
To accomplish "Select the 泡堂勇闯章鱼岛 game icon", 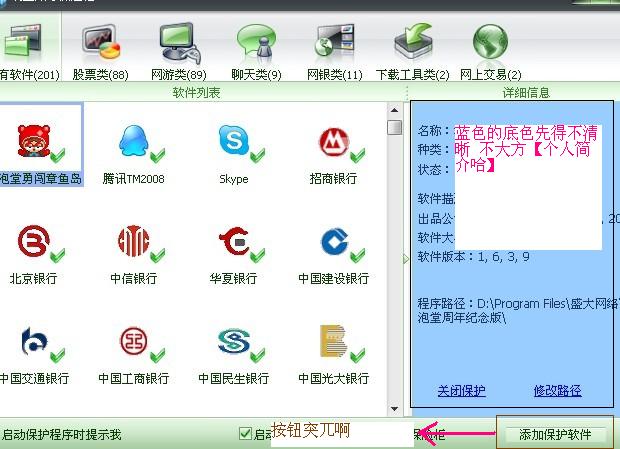I will pyautogui.click(x=35, y=141).
